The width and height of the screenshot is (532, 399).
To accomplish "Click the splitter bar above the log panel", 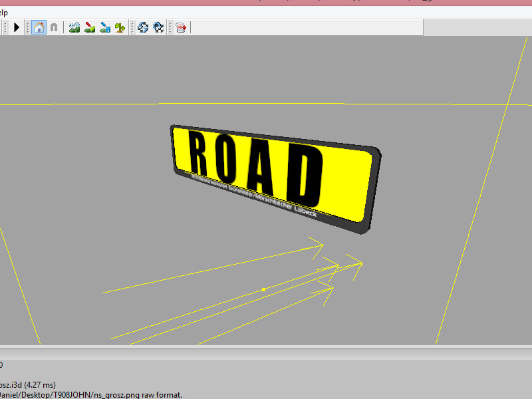I will pyautogui.click(x=266, y=346).
